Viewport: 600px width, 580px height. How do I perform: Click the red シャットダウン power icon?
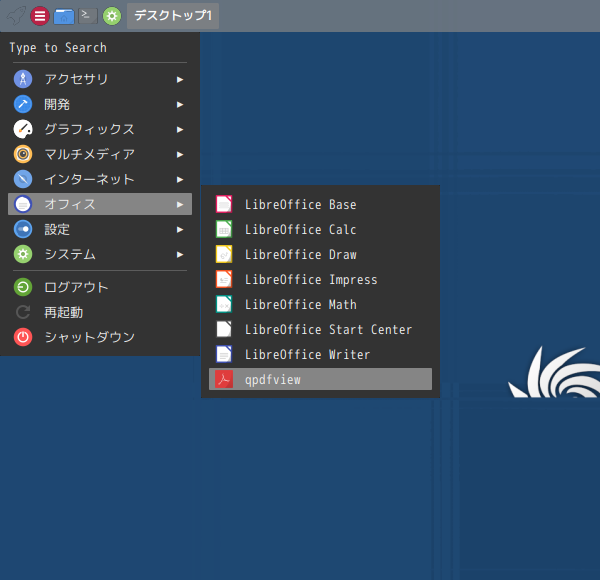pyautogui.click(x=23, y=337)
